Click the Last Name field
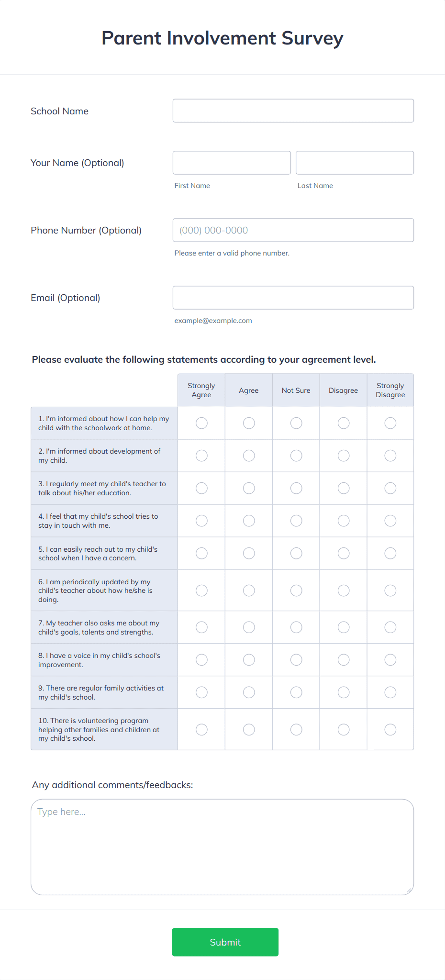Screen dimensions: 445x980 [x=355, y=163]
